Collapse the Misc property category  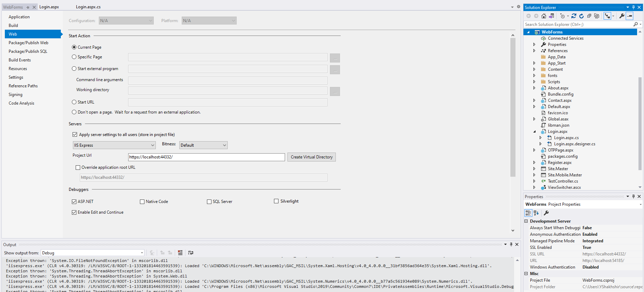click(526, 274)
